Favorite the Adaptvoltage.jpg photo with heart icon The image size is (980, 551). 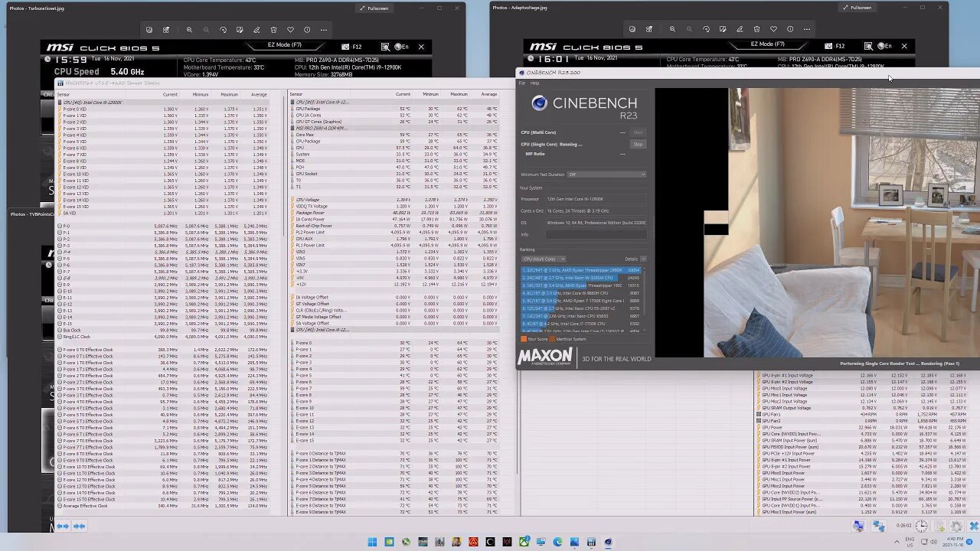point(773,30)
